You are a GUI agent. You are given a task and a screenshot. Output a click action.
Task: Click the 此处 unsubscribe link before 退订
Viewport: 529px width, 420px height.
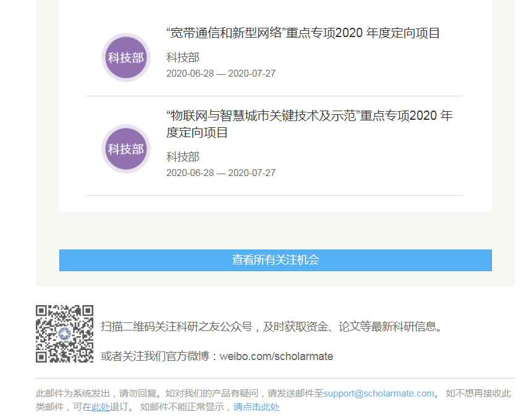point(101,407)
